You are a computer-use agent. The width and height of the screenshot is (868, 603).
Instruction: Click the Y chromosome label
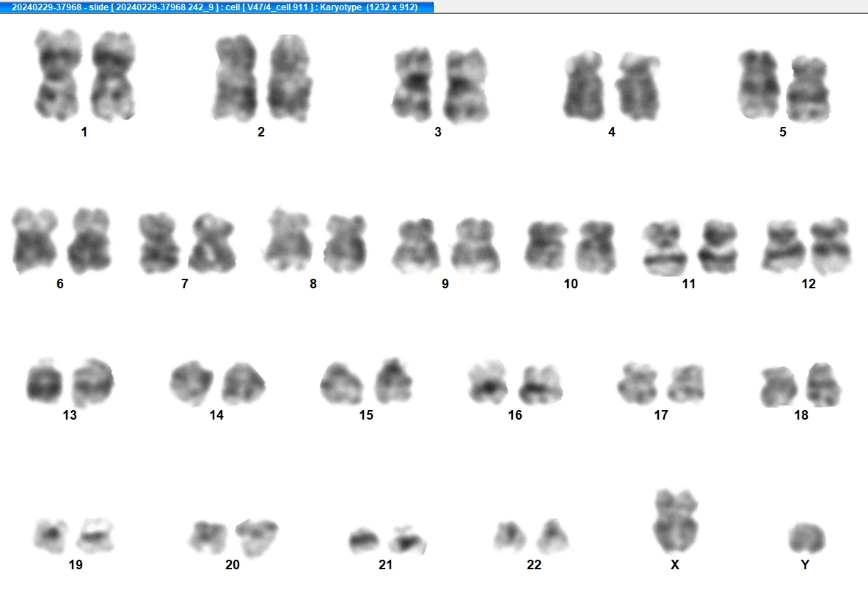806,565
